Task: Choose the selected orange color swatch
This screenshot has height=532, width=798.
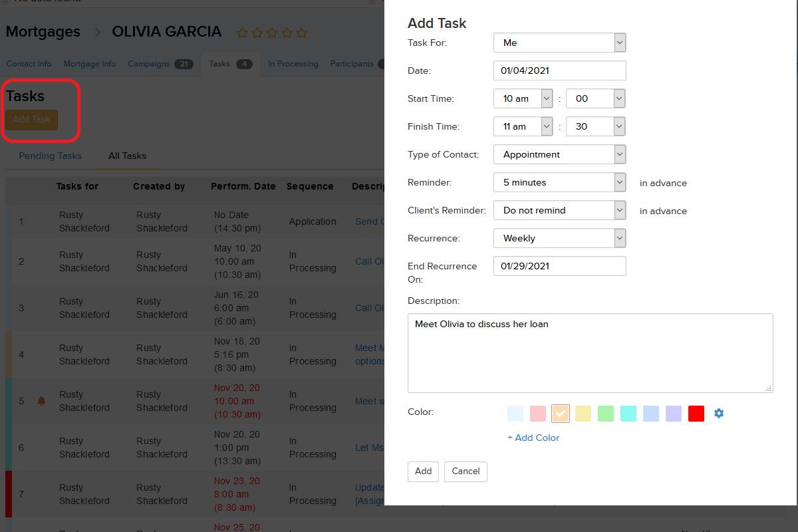Action: point(561,413)
